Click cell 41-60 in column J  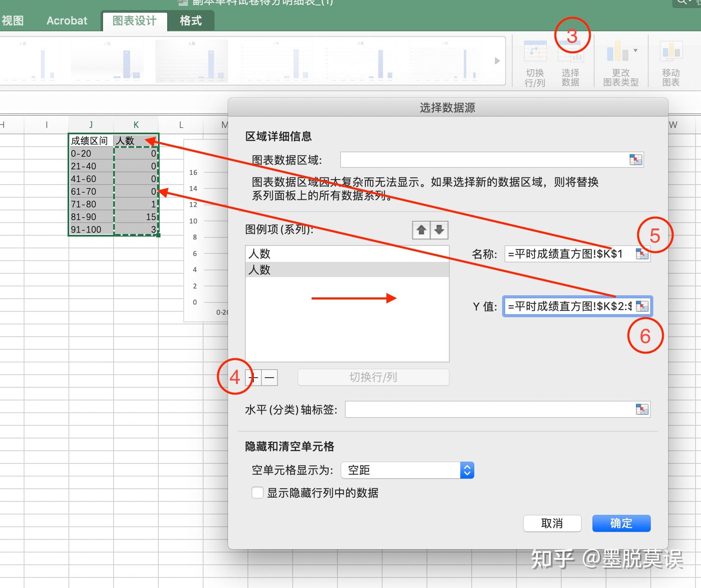pyautogui.click(x=91, y=179)
